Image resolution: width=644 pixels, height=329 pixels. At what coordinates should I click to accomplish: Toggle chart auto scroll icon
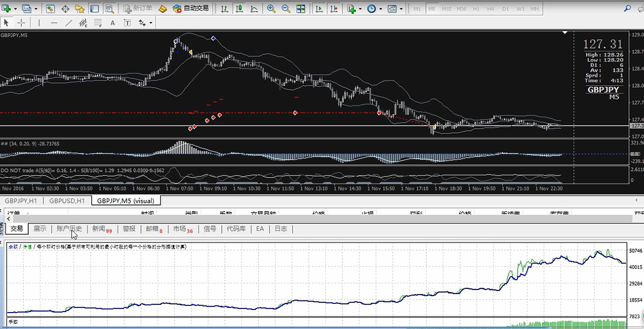319,9
